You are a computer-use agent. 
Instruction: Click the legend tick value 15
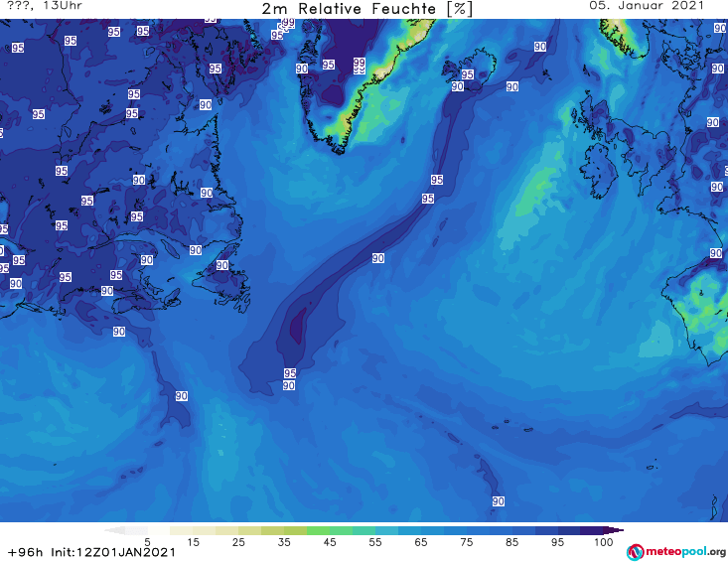pyautogui.click(x=193, y=542)
